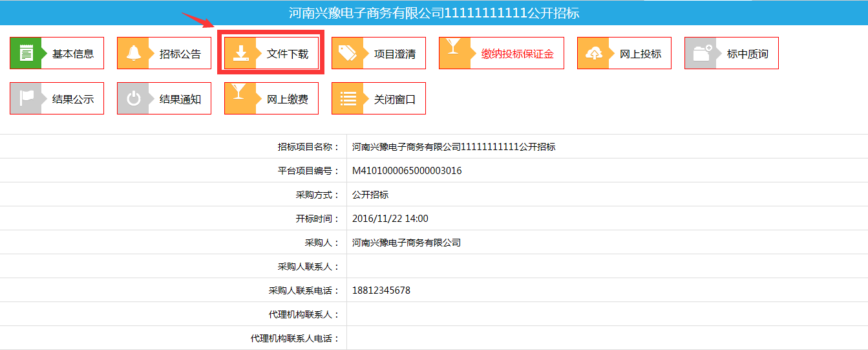Click the bid opening time 2016/11/22 14:00
The image size is (868, 350).
coord(390,219)
